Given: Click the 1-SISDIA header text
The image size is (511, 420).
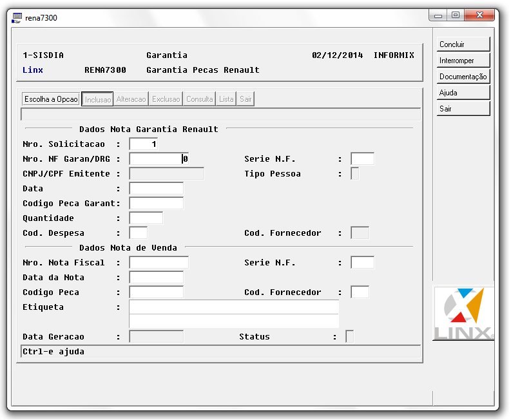Looking at the screenshot, I should coord(43,55).
